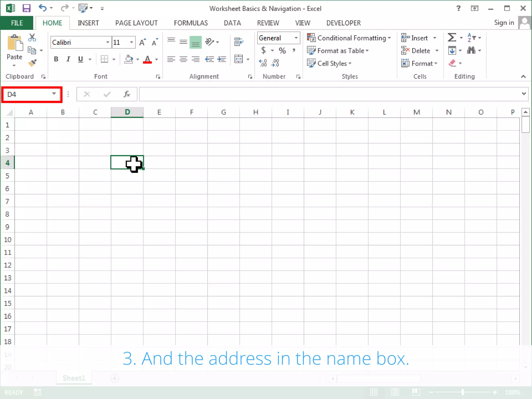Click Sign in link
Image resolution: width=532 pixels, height=399 pixels.
point(504,23)
